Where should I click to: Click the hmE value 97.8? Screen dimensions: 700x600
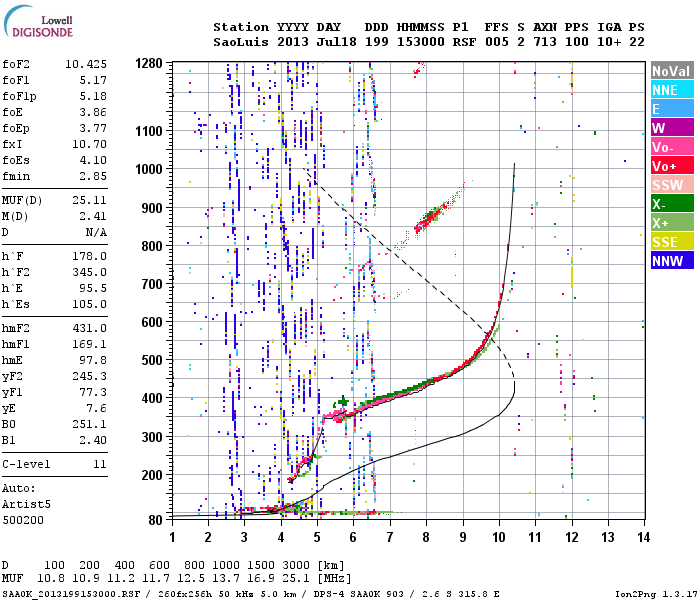pos(93,360)
